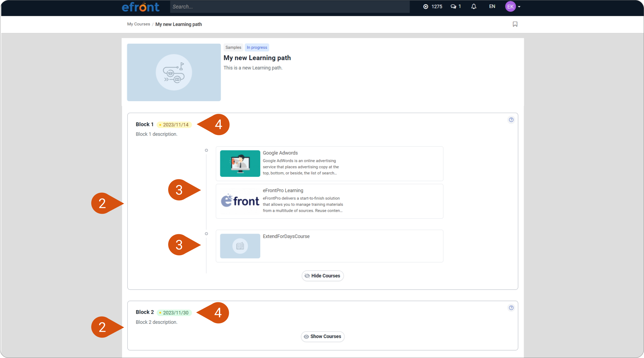
Task: Open the messages icon with 1 unread
Action: (x=456, y=6)
